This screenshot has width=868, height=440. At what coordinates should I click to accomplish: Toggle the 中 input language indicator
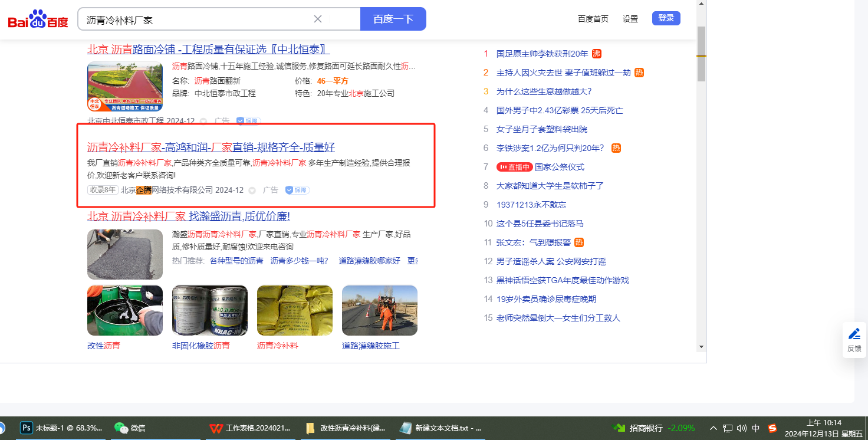(756, 428)
